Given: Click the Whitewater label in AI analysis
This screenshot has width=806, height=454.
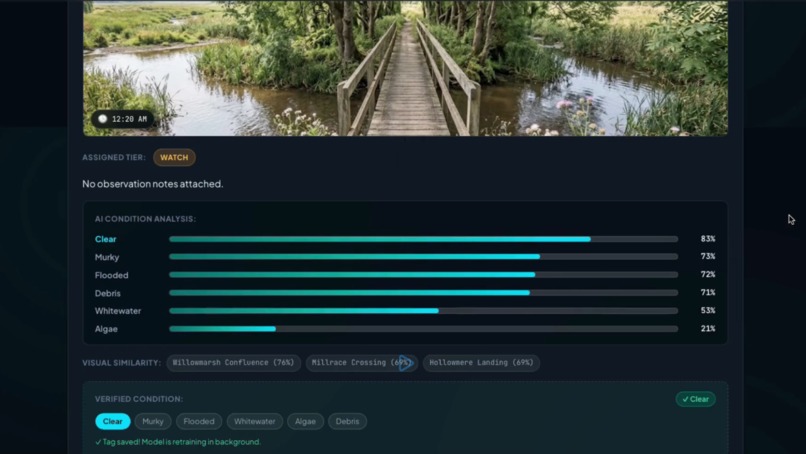Looking at the screenshot, I should 118,311.
